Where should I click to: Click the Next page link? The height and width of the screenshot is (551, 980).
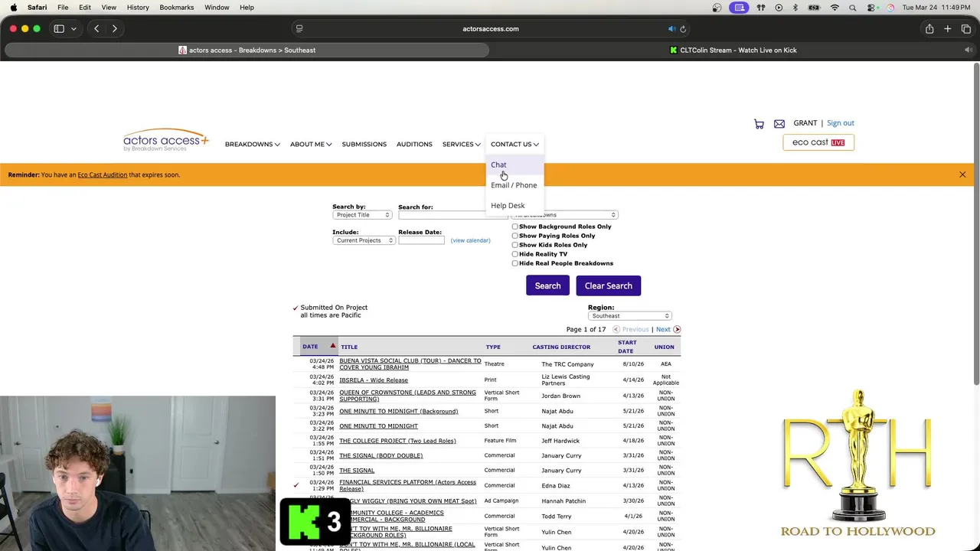click(663, 329)
